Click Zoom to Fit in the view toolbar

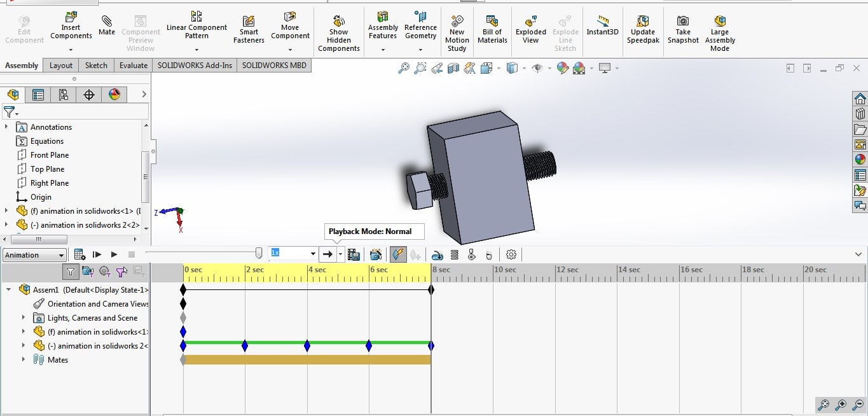[404, 68]
